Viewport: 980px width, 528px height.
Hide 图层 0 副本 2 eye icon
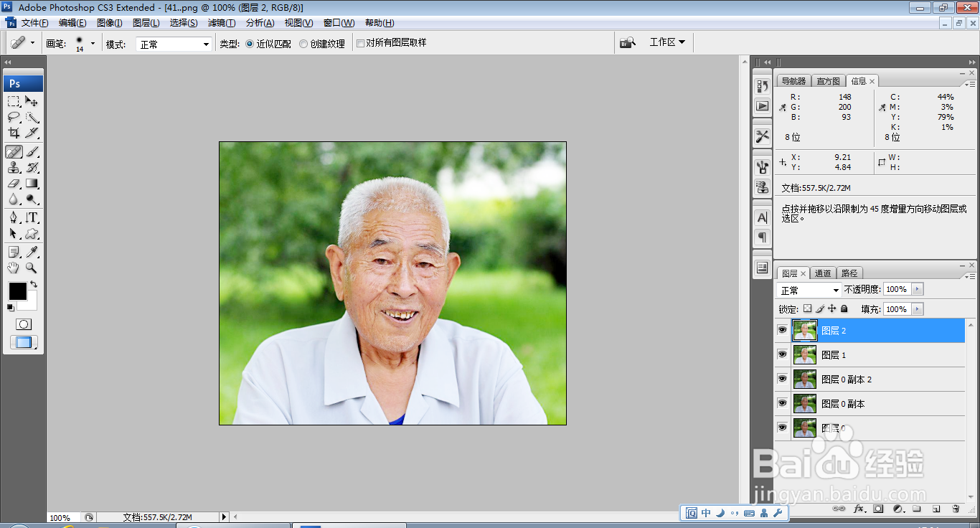(x=782, y=379)
